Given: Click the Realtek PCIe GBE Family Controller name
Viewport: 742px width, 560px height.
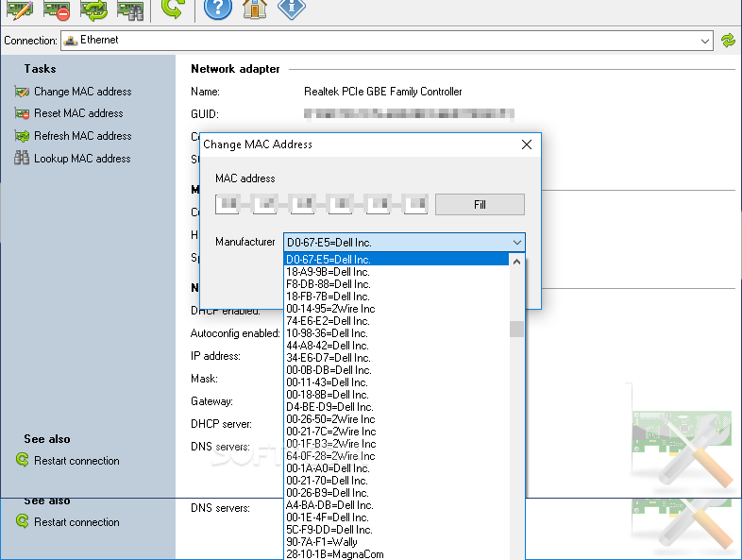Looking at the screenshot, I should tap(383, 92).
